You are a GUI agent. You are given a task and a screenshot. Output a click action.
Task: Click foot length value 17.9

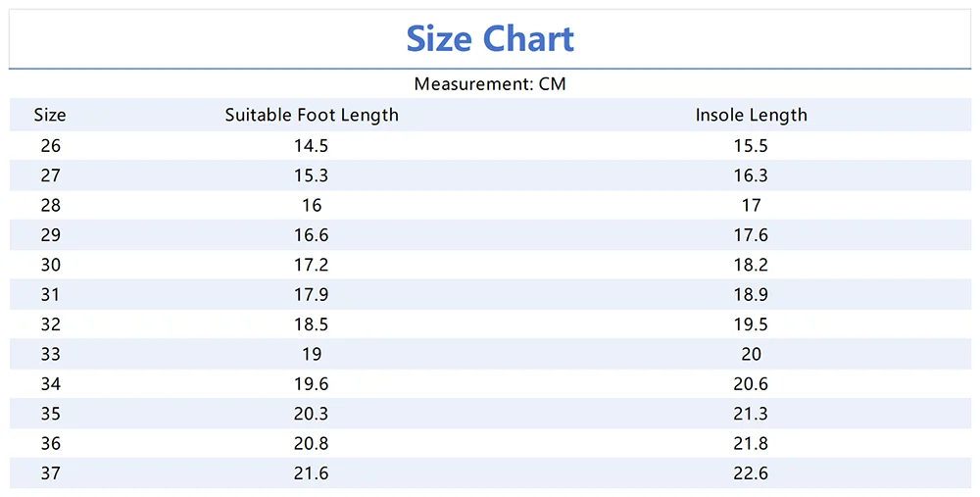tap(312, 295)
